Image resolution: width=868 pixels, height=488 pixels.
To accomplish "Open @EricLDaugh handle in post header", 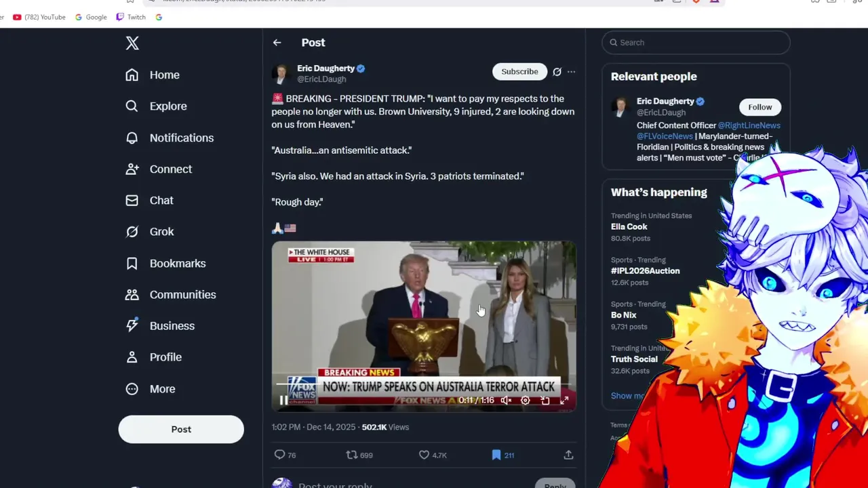I will click(321, 79).
